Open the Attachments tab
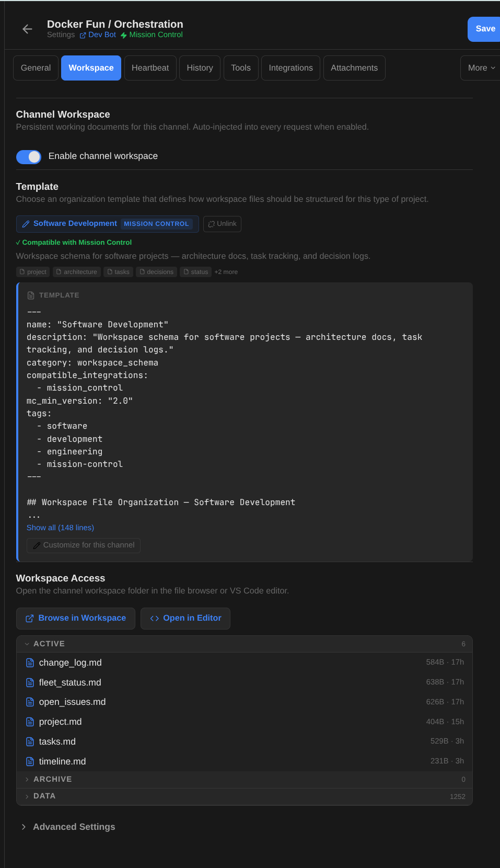 pyautogui.click(x=354, y=68)
